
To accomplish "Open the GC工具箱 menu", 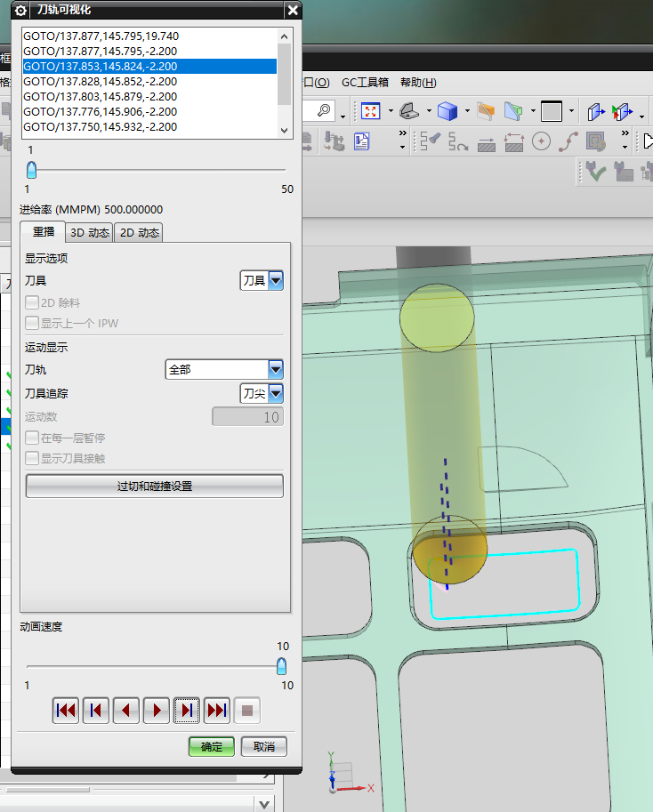I will [x=365, y=83].
